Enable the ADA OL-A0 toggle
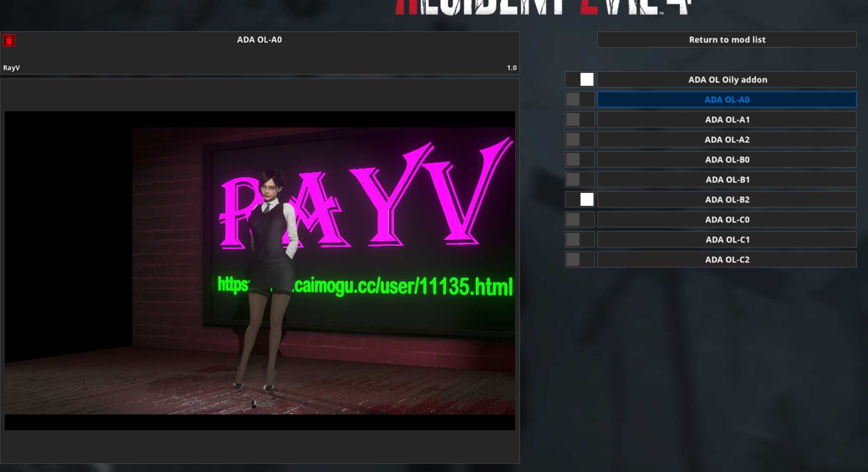The image size is (868, 472). tap(580, 99)
